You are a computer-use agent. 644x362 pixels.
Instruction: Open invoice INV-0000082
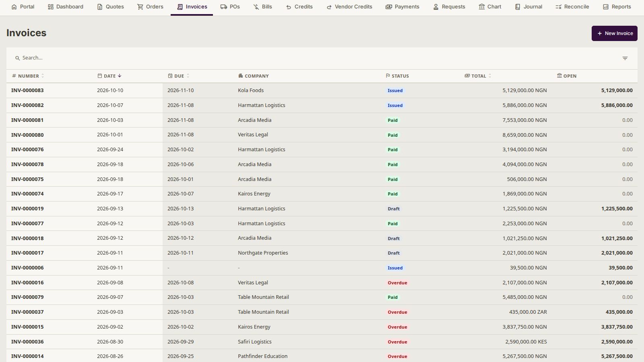click(x=27, y=105)
